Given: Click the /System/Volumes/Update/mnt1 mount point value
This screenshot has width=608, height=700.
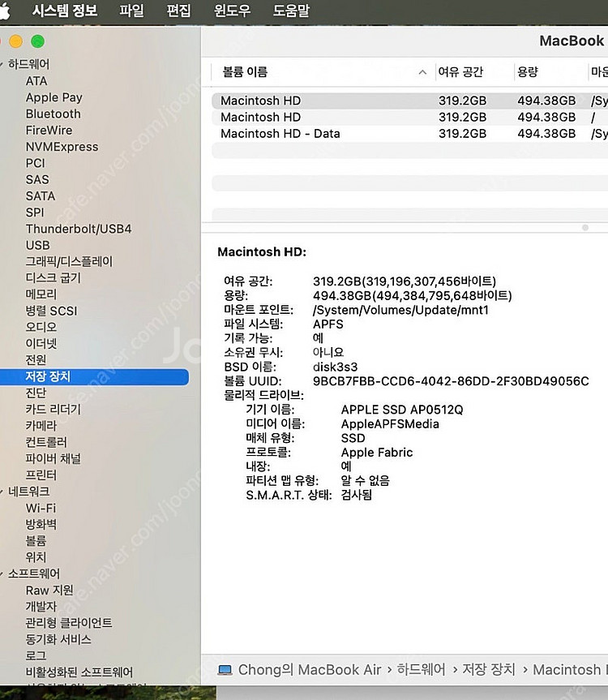Looking at the screenshot, I should click(400, 310).
